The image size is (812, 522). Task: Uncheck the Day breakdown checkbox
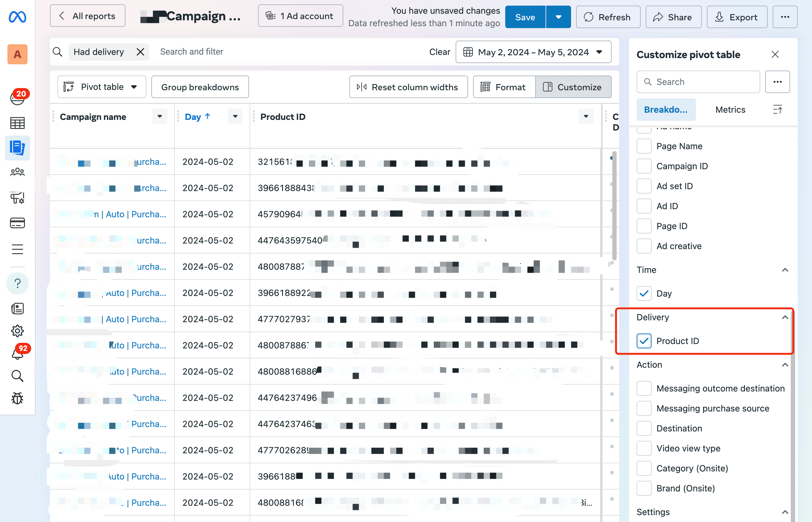click(x=643, y=293)
